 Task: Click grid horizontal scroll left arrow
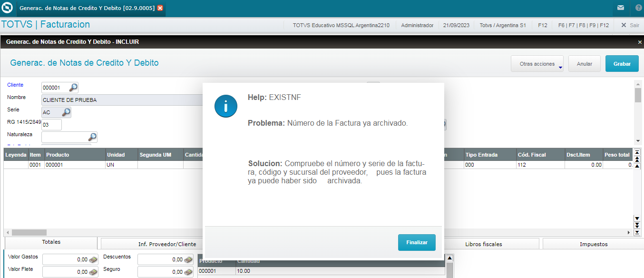tap(8, 233)
